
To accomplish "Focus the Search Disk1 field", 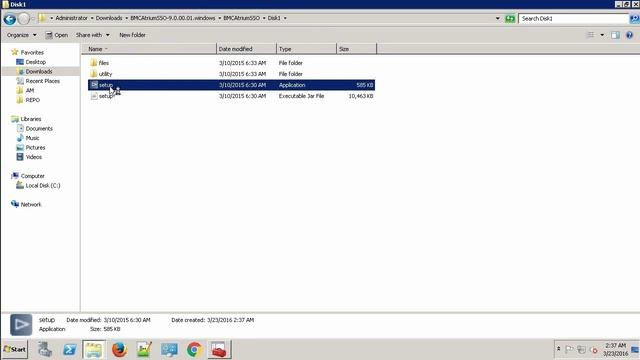I will pyautogui.click(x=573, y=18).
